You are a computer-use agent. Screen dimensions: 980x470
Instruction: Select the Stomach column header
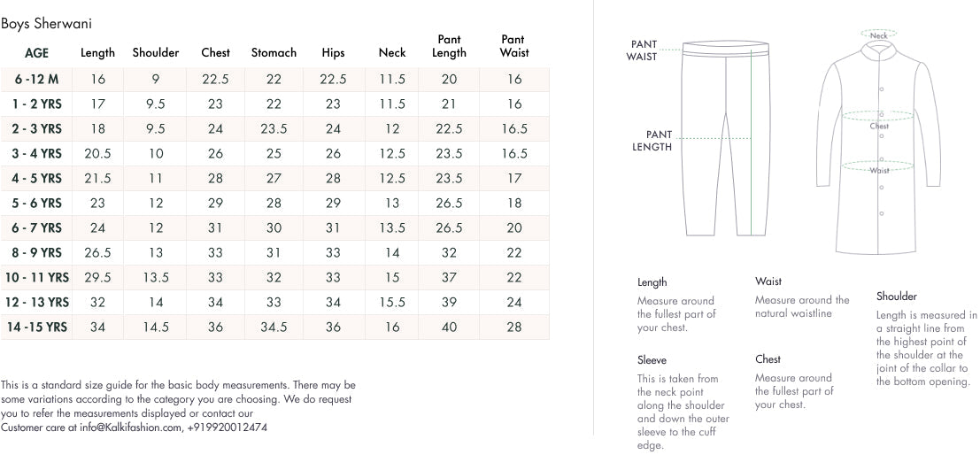274,53
